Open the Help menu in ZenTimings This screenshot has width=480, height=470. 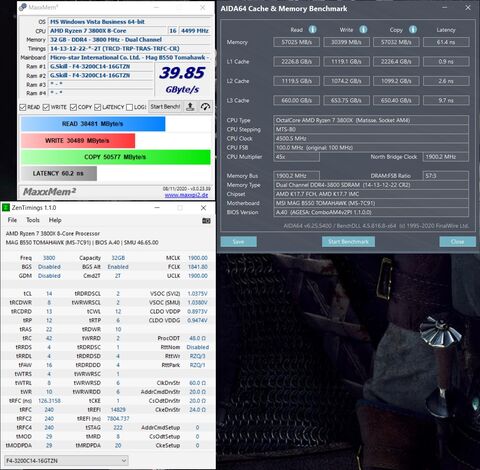coord(55,220)
